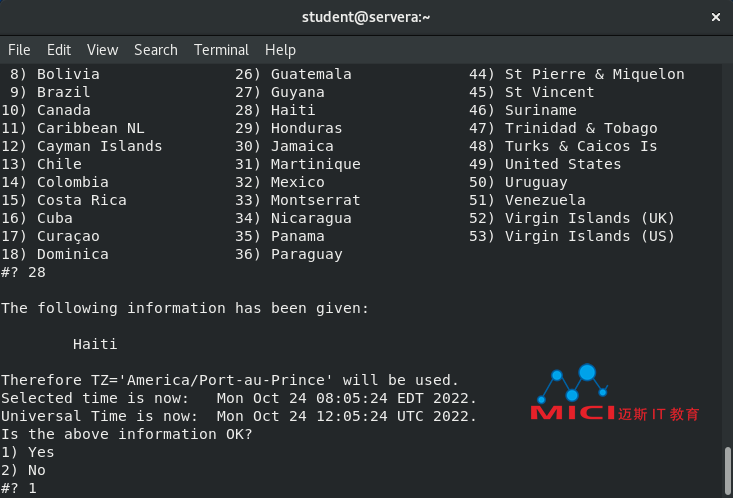Click the Universal Time output line

(239, 416)
